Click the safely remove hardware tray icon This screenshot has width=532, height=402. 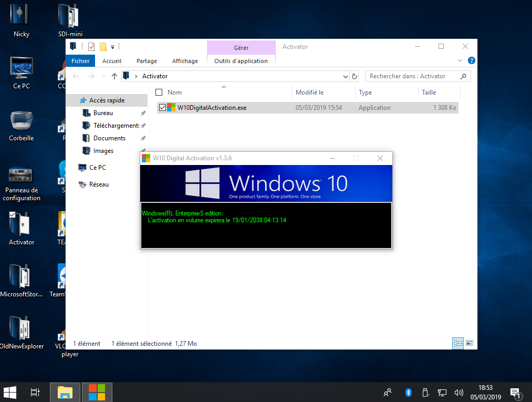pyautogui.click(x=425, y=393)
